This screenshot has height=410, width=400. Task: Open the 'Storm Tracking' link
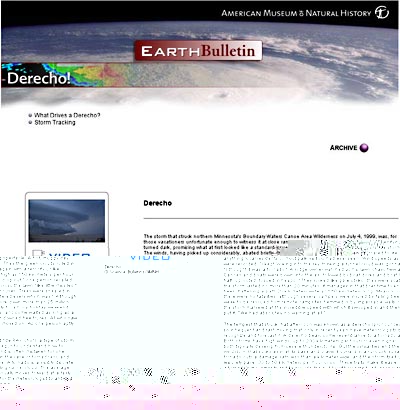55,122
